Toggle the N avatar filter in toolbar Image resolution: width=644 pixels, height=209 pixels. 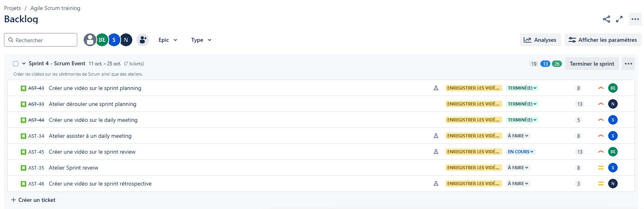click(126, 40)
